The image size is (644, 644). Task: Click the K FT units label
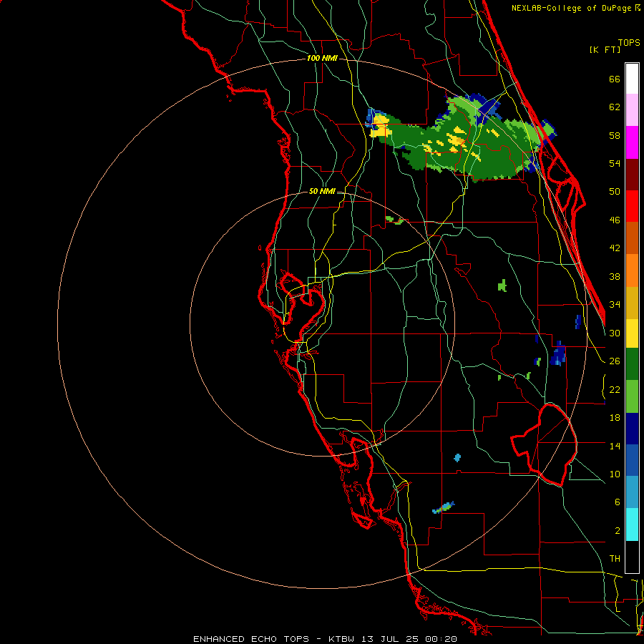tap(605, 49)
